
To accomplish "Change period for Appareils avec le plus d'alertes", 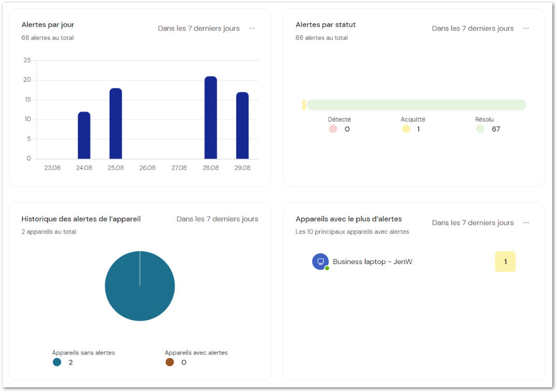I will 473,223.
